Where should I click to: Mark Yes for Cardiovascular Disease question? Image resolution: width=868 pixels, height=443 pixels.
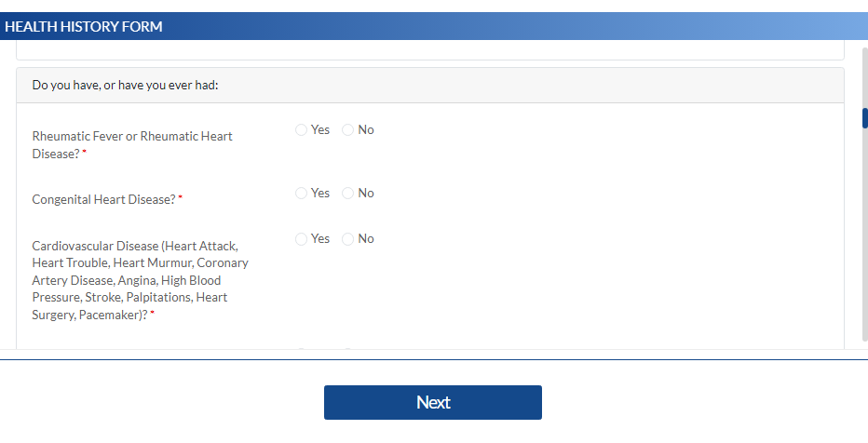pyautogui.click(x=301, y=239)
